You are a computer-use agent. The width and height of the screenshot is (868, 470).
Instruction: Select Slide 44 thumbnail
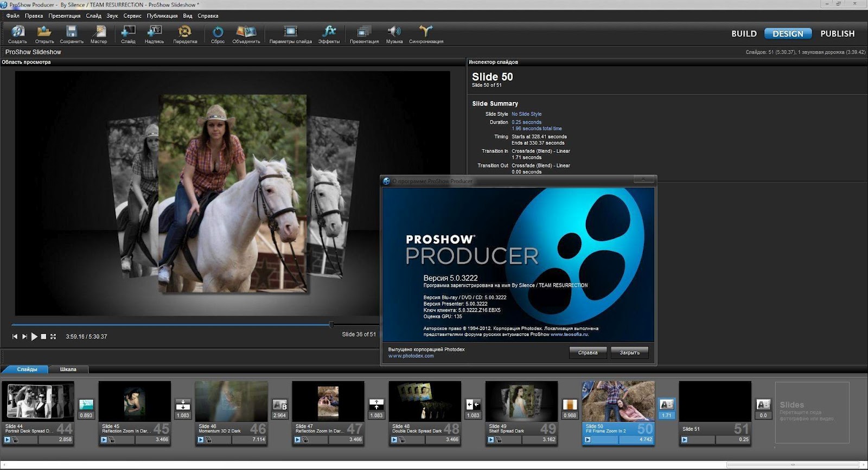tap(38, 401)
